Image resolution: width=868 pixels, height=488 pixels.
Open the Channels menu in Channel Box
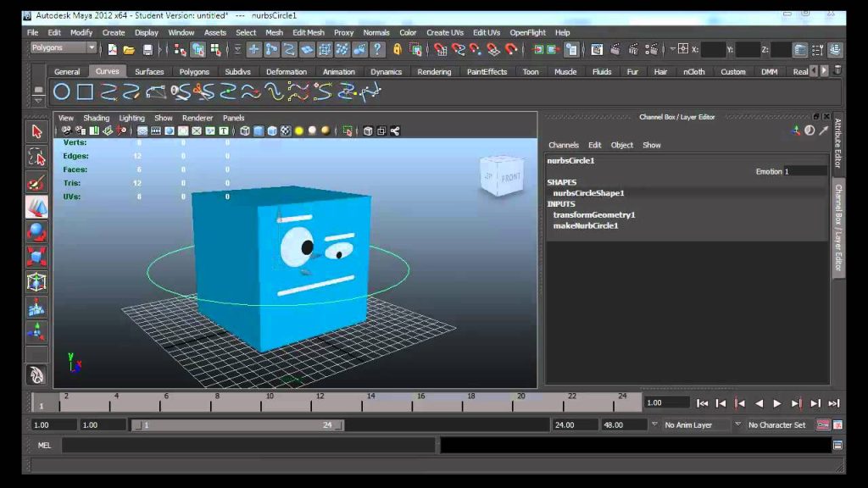point(564,145)
